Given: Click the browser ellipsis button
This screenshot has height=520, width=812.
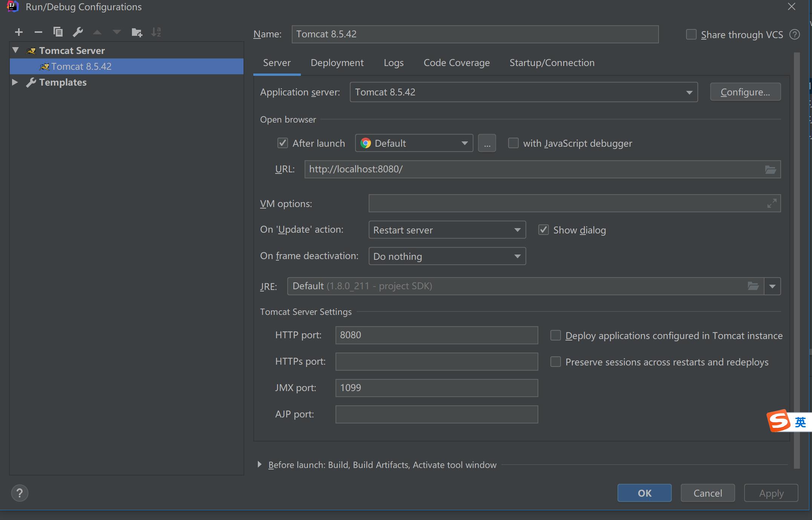Looking at the screenshot, I should pos(487,143).
